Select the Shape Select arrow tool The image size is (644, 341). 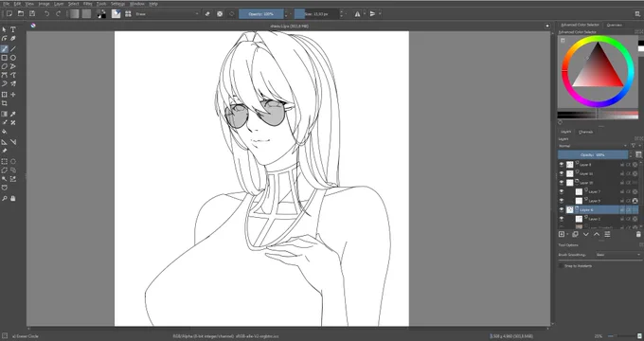5,29
